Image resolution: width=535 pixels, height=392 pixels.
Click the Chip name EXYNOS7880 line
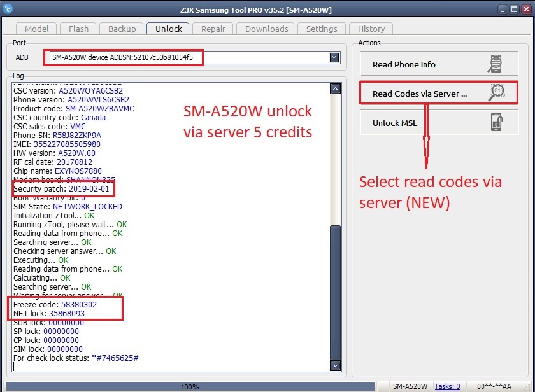pos(57,171)
